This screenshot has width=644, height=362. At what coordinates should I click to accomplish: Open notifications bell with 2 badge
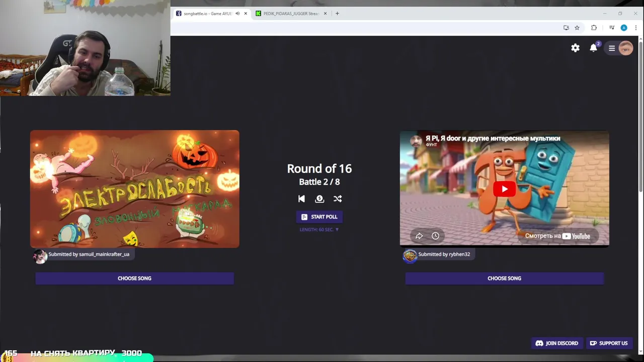(x=594, y=48)
